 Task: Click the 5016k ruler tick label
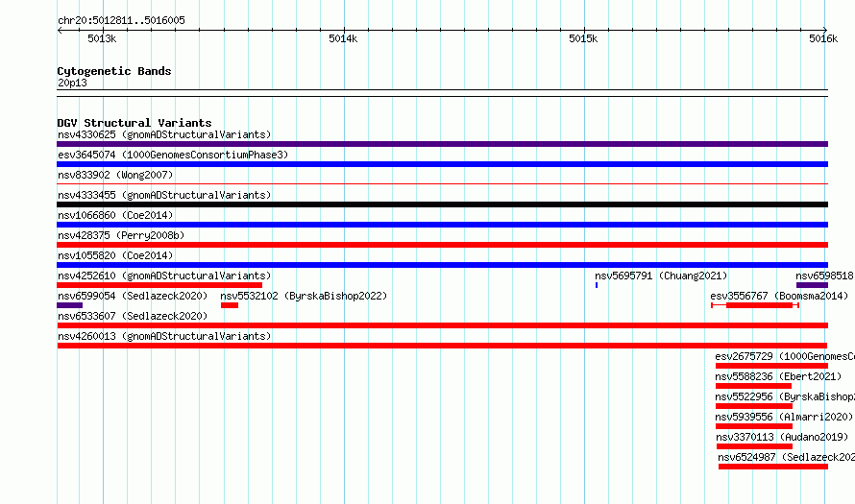pos(823,38)
